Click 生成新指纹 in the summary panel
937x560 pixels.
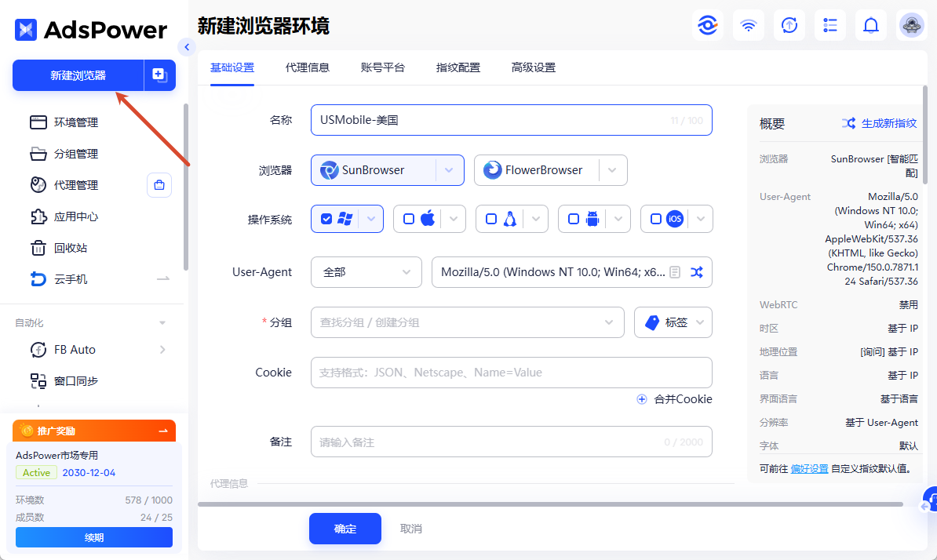tap(879, 123)
